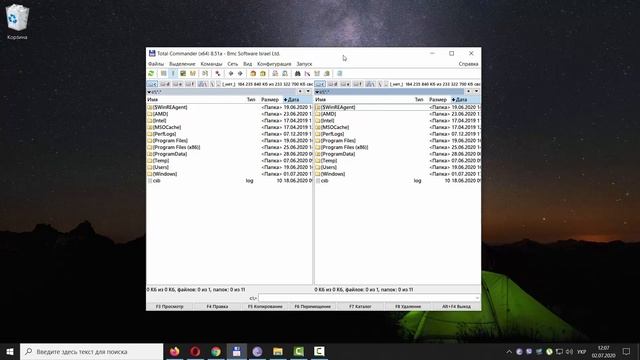This screenshot has height=360, width=640.
Task: Click the F6 Перемещение button
Action: (x=313, y=307)
